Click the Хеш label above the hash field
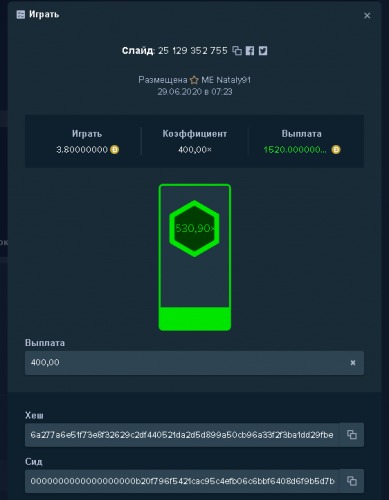This screenshot has width=389, height=500. click(x=34, y=415)
